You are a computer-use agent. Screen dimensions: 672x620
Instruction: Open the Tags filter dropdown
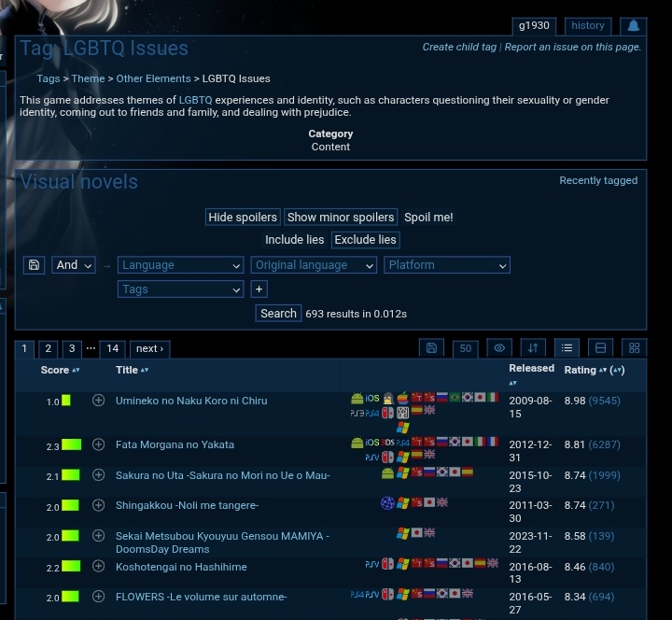pos(180,289)
